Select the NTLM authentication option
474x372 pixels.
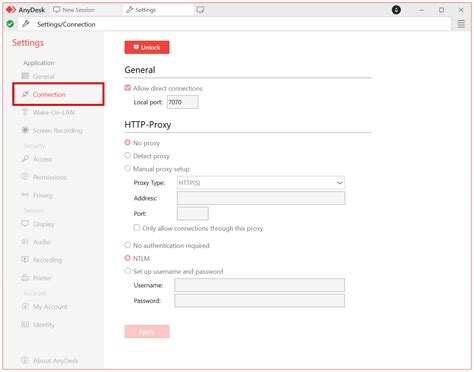(x=127, y=258)
